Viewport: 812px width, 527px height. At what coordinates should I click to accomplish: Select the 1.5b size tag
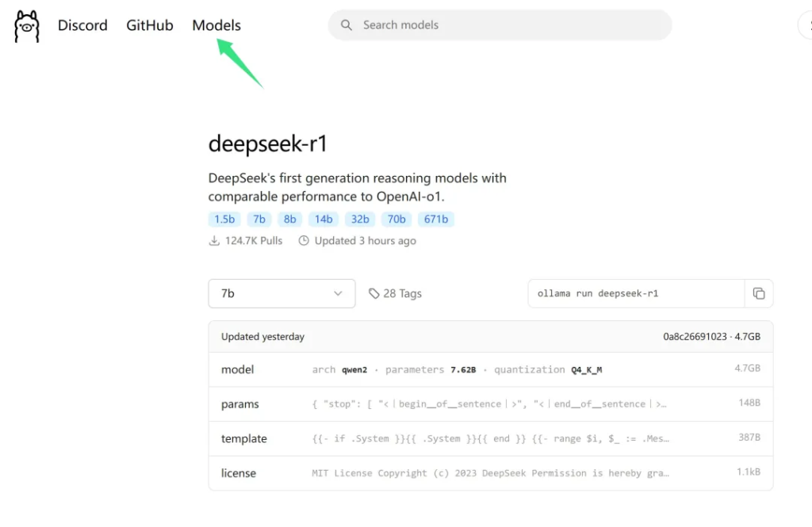[x=224, y=219]
